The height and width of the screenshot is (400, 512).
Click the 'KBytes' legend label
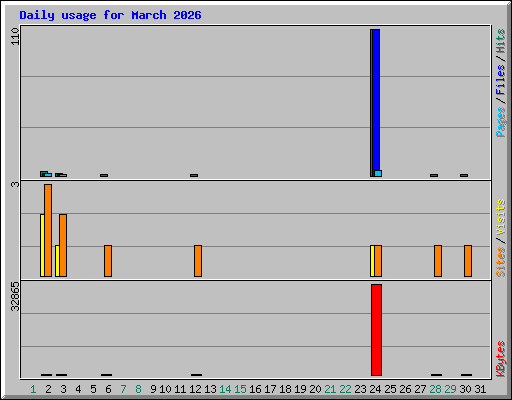(x=501, y=359)
